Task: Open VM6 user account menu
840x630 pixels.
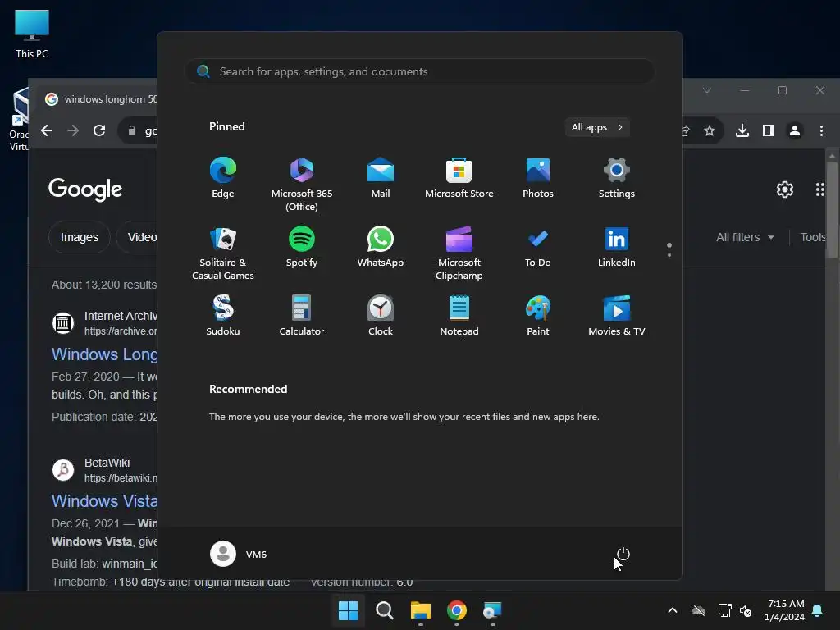Action: pyautogui.click(x=239, y=554)
